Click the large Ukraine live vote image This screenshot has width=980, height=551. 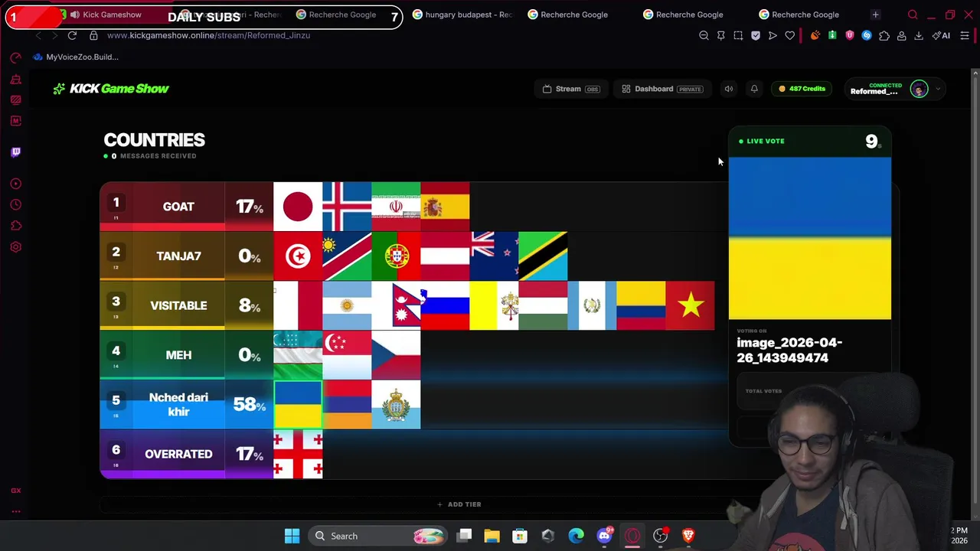809,238
